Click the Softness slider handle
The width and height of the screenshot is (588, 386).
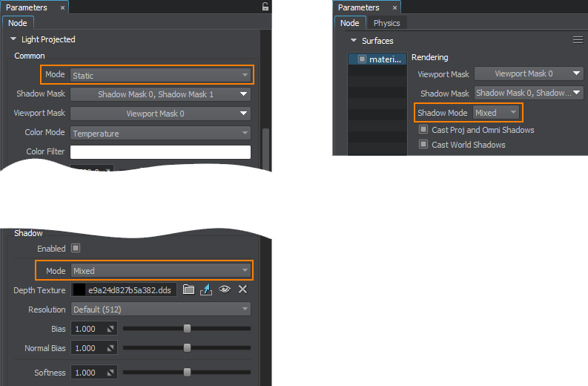187,373
